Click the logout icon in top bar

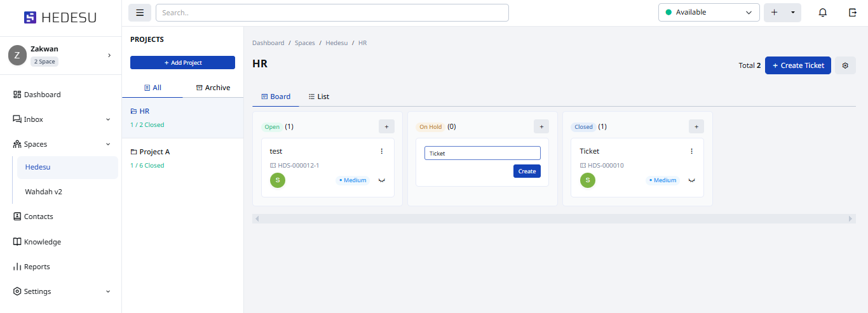pos(852,13)
